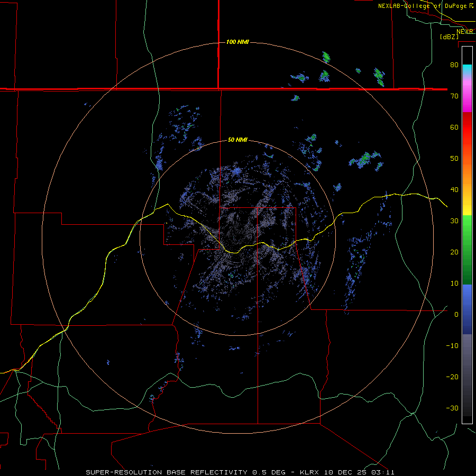Image resolution: width=476 pixels, height=476 pixels.
Task: Click the -20 dBZ scale value
Action: pos(452,377)
